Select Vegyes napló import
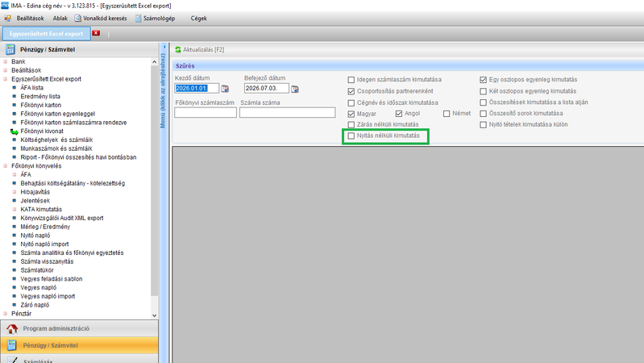This screenshot has width=644, height=363. (48, 296)
